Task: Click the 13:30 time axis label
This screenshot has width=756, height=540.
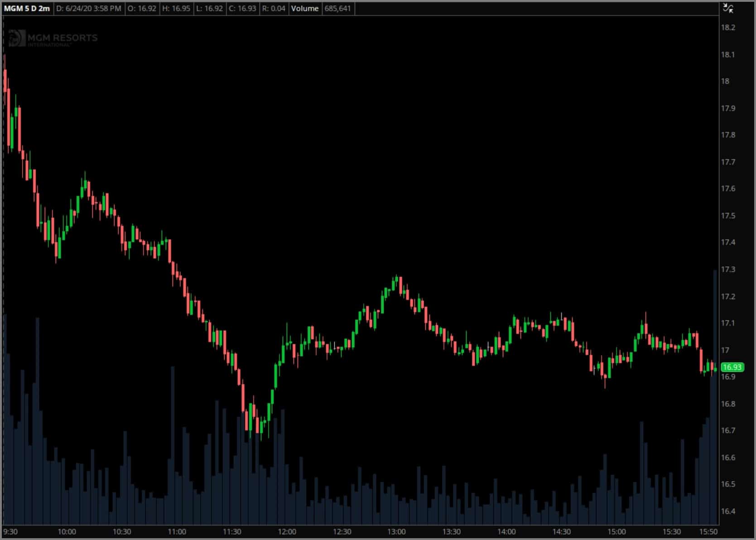Action: (x=452, y=531)
